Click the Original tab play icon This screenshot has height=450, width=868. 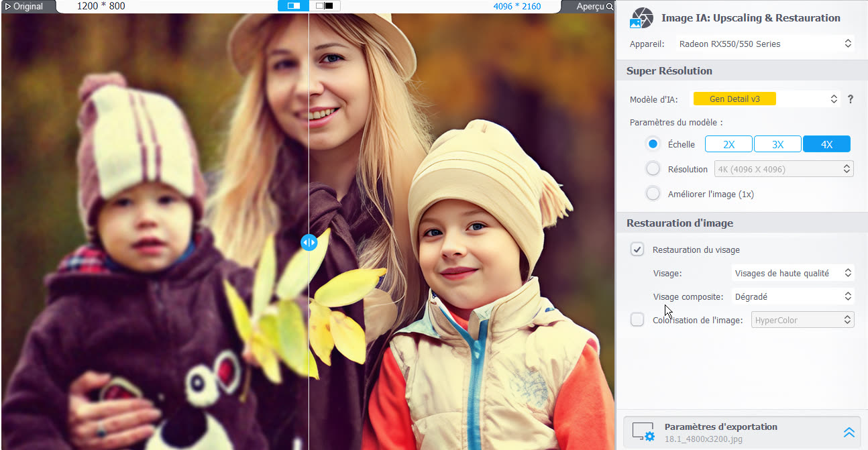pos(8,7)
